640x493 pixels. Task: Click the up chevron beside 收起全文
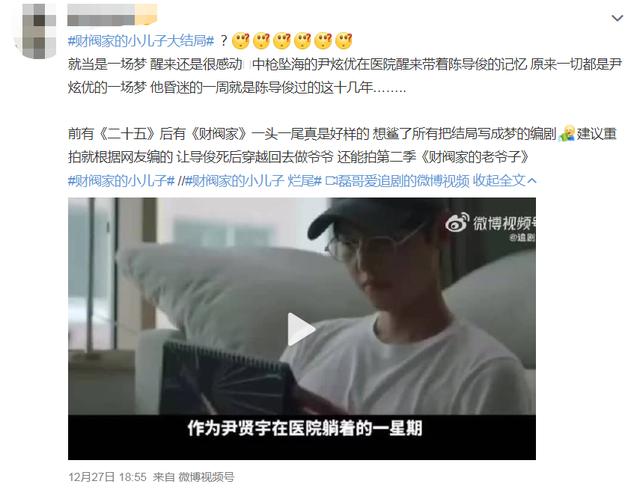[532, 181]
